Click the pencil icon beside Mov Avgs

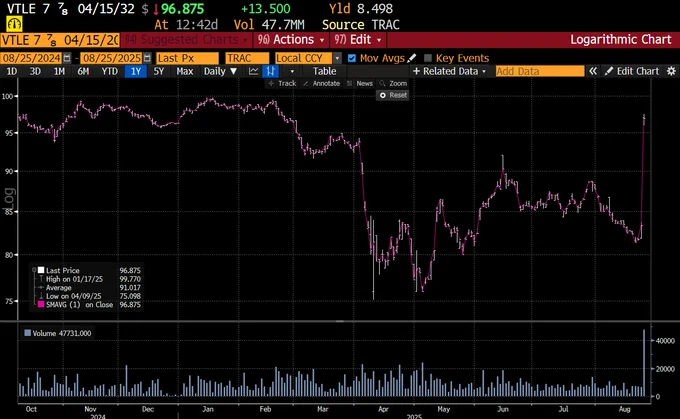coord(412,58)
